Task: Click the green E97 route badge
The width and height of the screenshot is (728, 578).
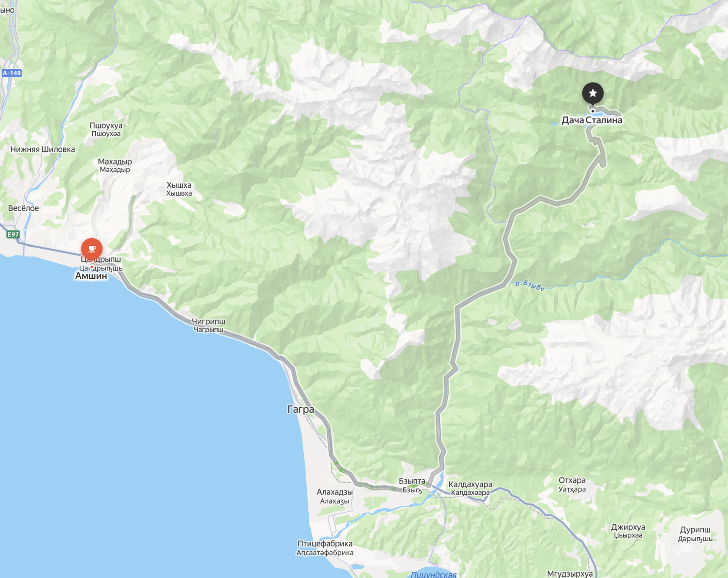Action: tap(13, 235)
